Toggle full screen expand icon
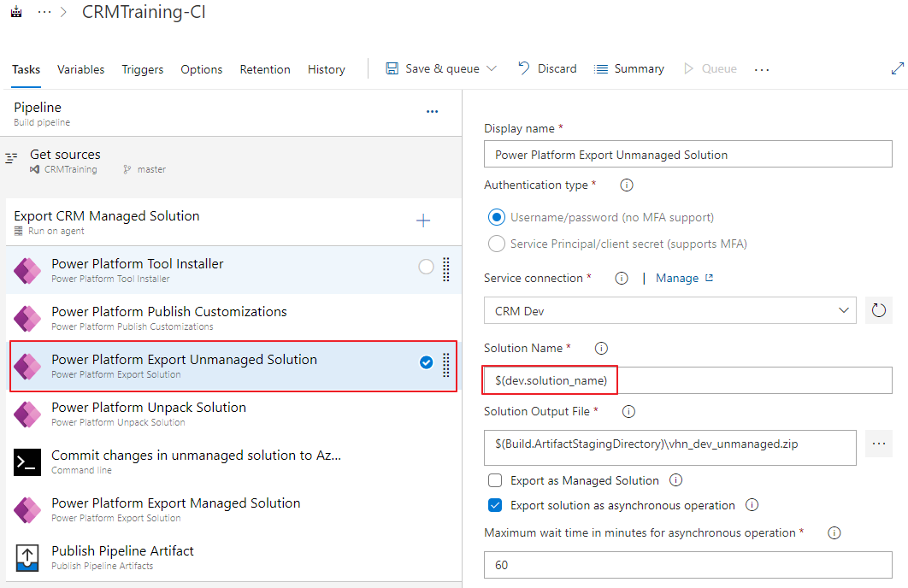Screen dimensions: 908x588 click(897, 69)
